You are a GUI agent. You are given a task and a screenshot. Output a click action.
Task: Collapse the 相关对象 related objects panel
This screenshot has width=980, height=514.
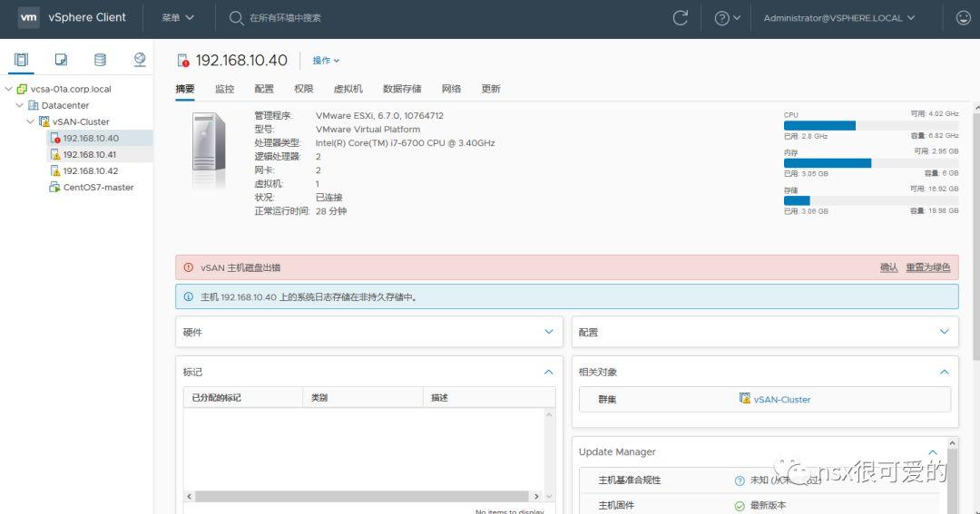[x=944, y=373]
